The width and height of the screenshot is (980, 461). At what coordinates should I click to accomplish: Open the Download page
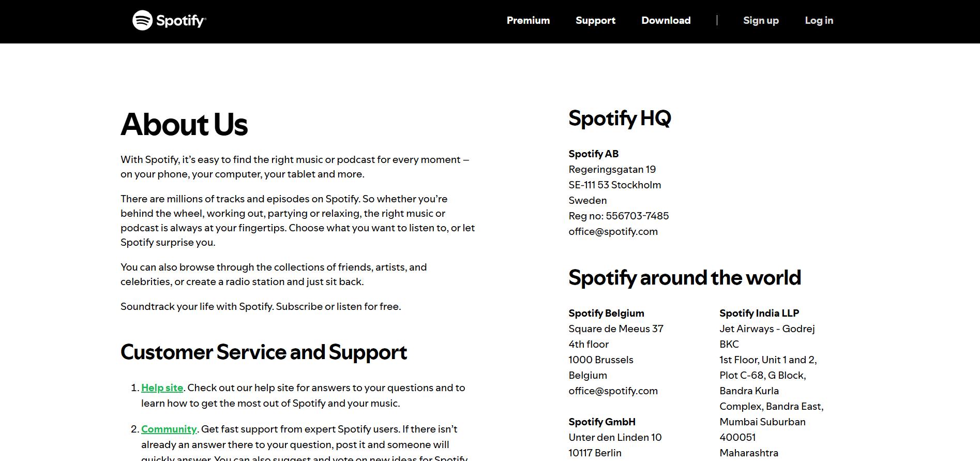[x=666, y=21]
